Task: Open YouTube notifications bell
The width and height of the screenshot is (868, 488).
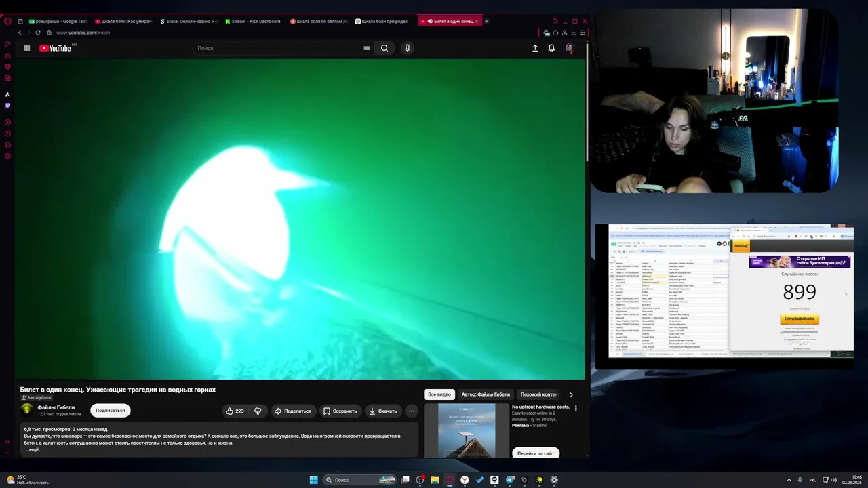Action: 551,48
